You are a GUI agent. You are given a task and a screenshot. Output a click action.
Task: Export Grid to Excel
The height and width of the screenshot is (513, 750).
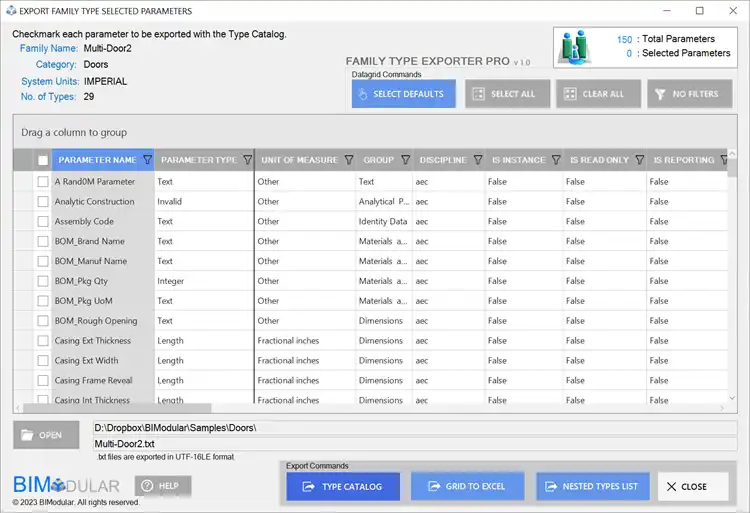pos(467,486)
